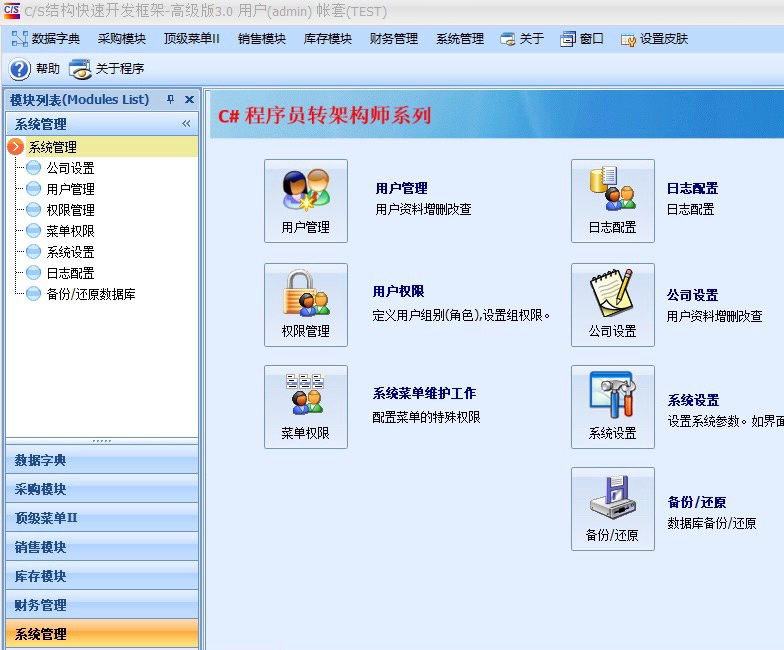Image resolution: width=784 pixels, height=650 pixels.
Task: Click the orange arrow beside 系统管理 node
Action: click(16, 146)
